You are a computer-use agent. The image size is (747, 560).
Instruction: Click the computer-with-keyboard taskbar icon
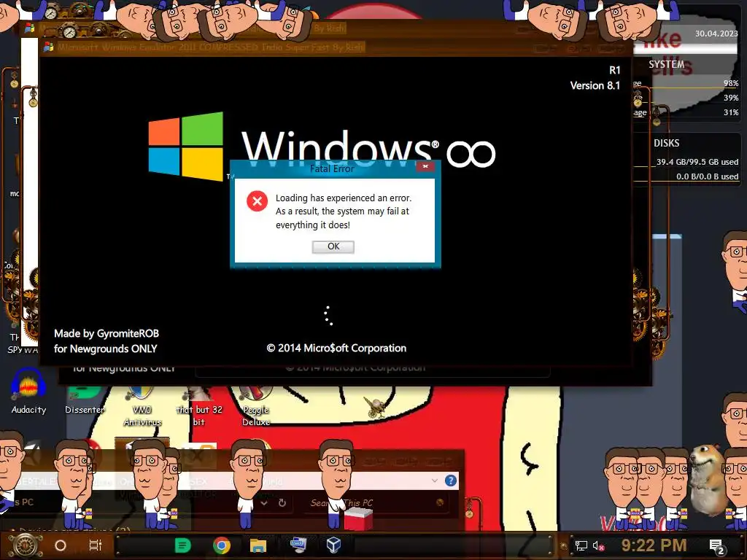point(298,544)
